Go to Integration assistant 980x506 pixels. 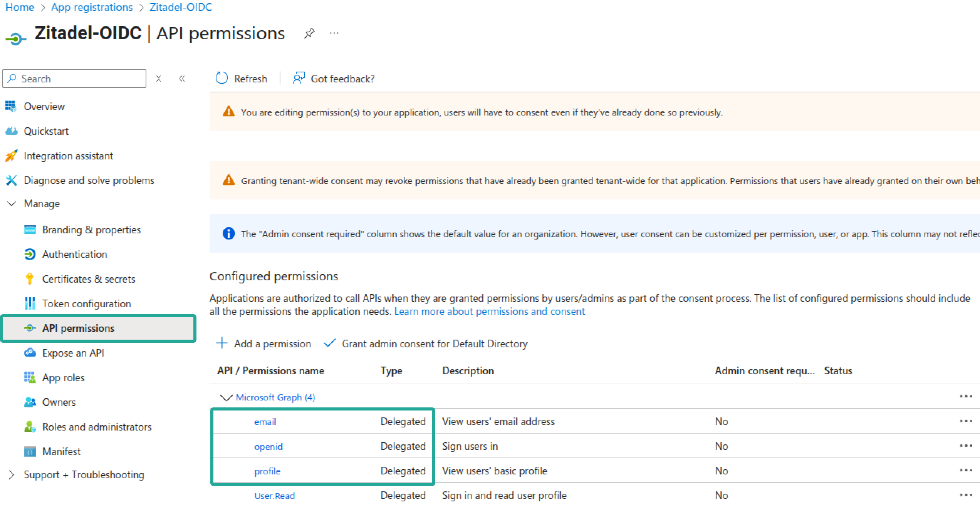[x=68, y=156]
